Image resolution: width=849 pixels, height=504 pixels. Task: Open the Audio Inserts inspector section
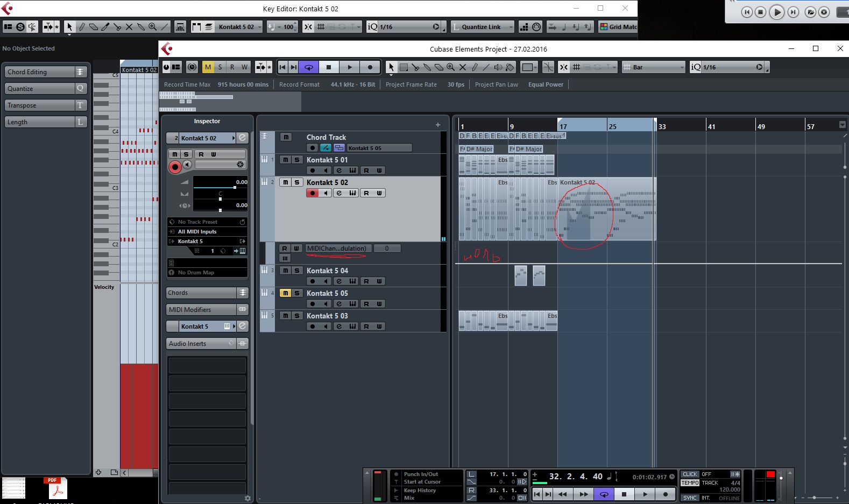pos(207,344)
